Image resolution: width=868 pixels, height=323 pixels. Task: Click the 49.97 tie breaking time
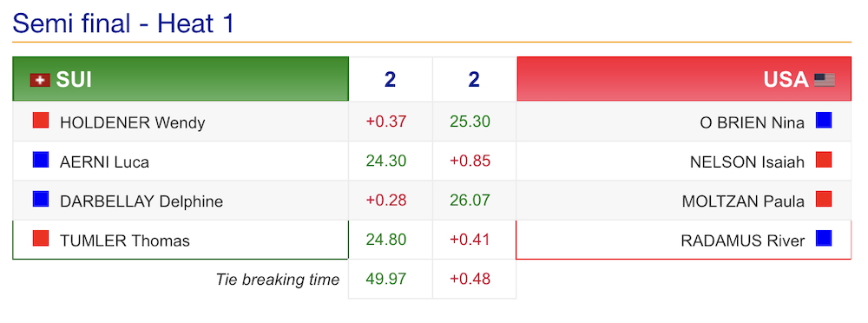[386, 279]
